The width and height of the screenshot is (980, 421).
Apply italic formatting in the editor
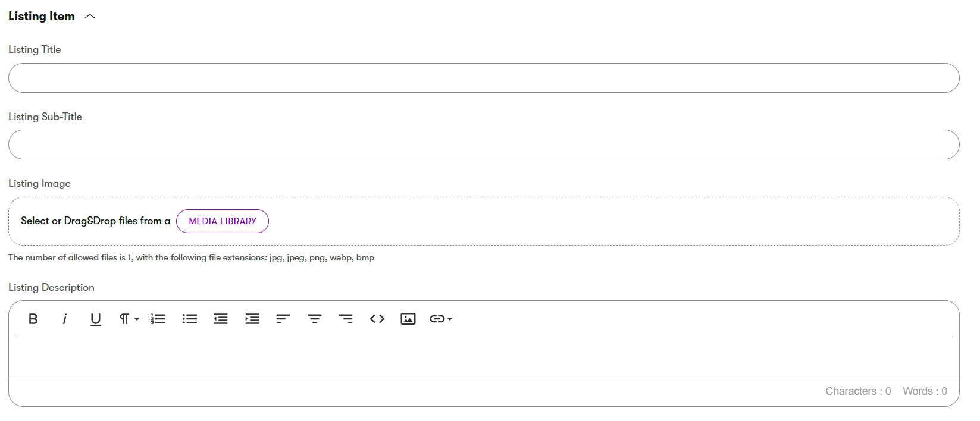pos(64,319)
